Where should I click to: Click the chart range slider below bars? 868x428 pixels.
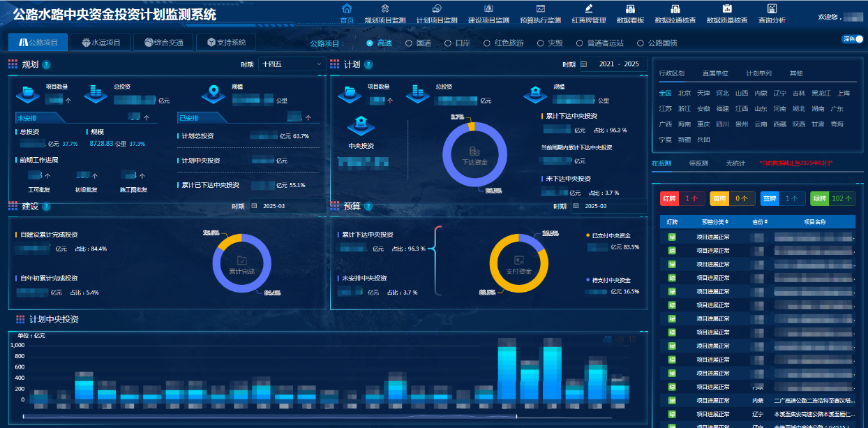[328, 417]
